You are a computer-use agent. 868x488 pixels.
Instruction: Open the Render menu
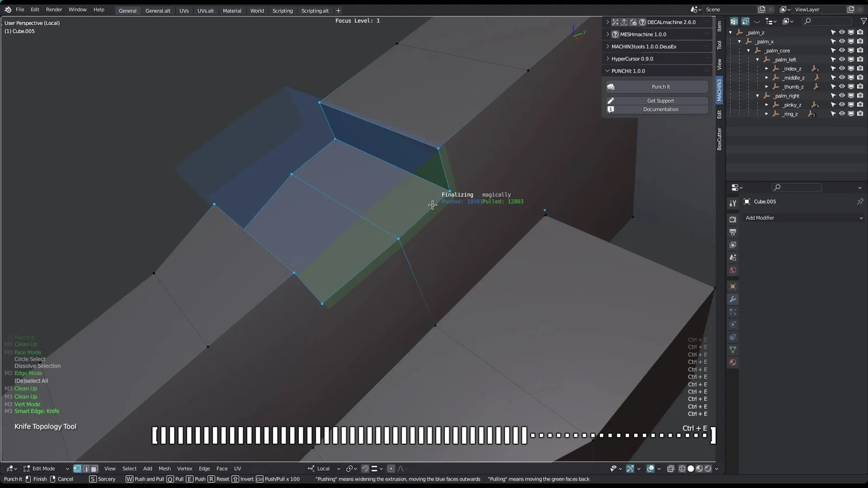coord(54,9)
